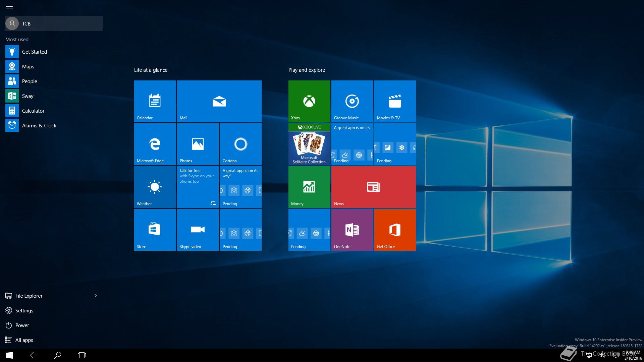Open Alarms & Clock from Most used
The width and height of the screenshot is (644, 362).
pyautogui.click(x=54, y=125)
